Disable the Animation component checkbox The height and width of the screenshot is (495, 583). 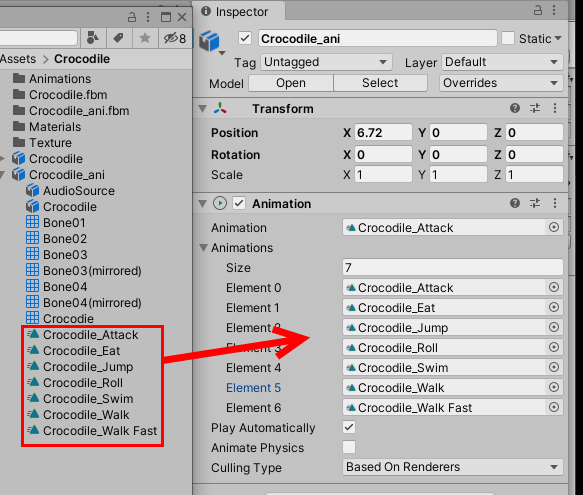239,203
